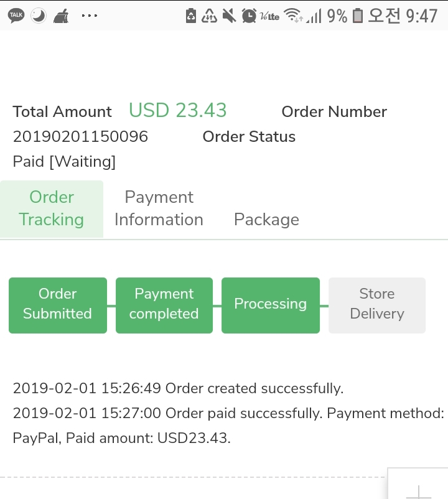Open the Package tab
Image resolution: width=448 pixels, height=499 pixels.
tap(266, 220)
